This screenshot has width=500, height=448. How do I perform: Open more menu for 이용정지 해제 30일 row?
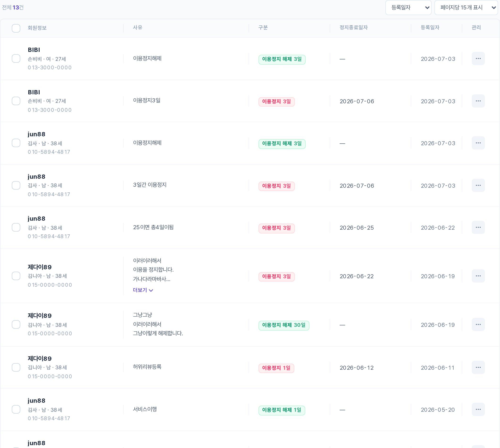(478, 324)
